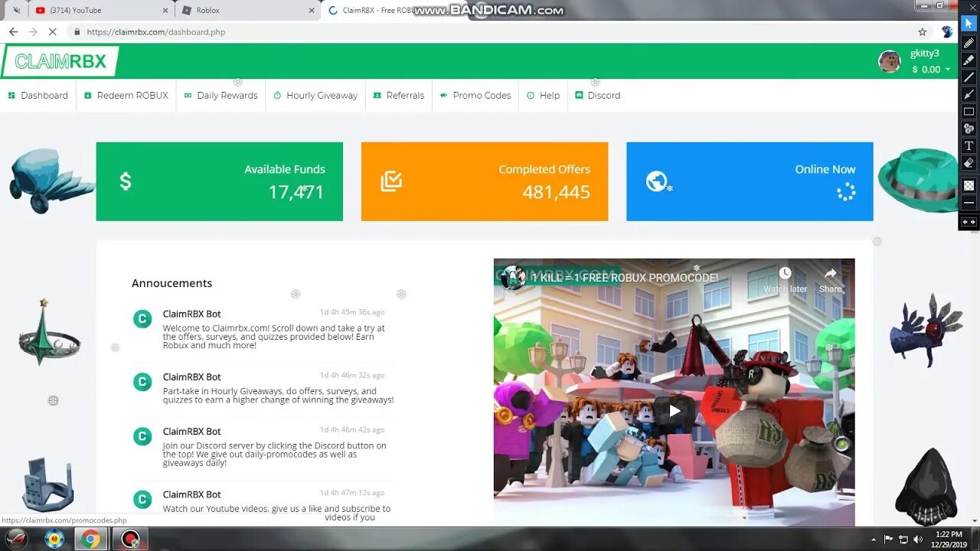Select the Bandicam pencil drawing tool
The height and width of the screenshot is (551, 980).
click(969, 43)
